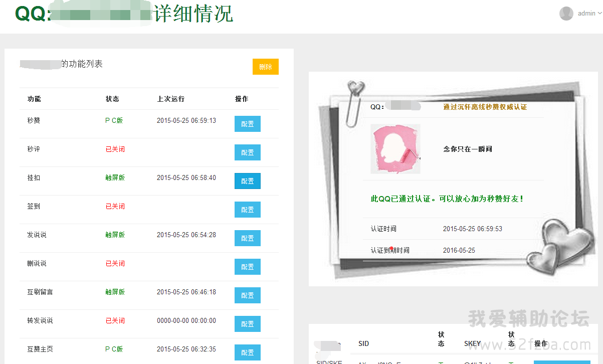Click the 触屏版 status of 挂扣
The image size is (603, 364).
click(115, 177)
